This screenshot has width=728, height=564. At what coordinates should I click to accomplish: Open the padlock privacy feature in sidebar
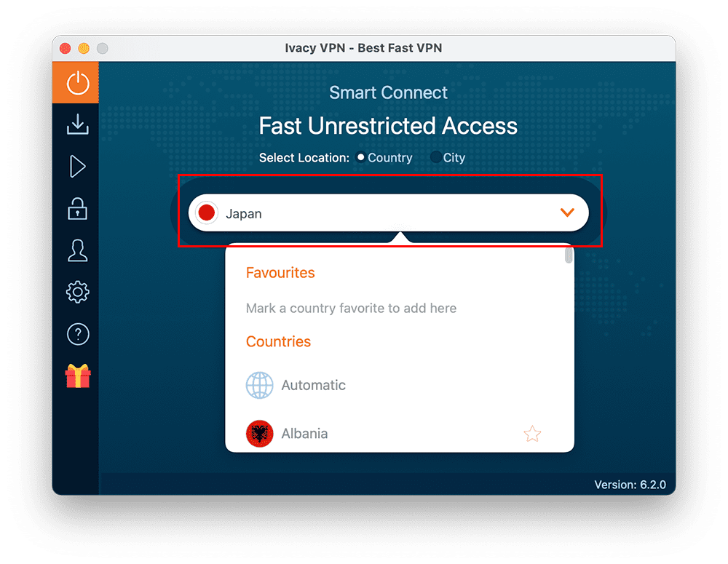pyautogui.click(x=76, y=208)
